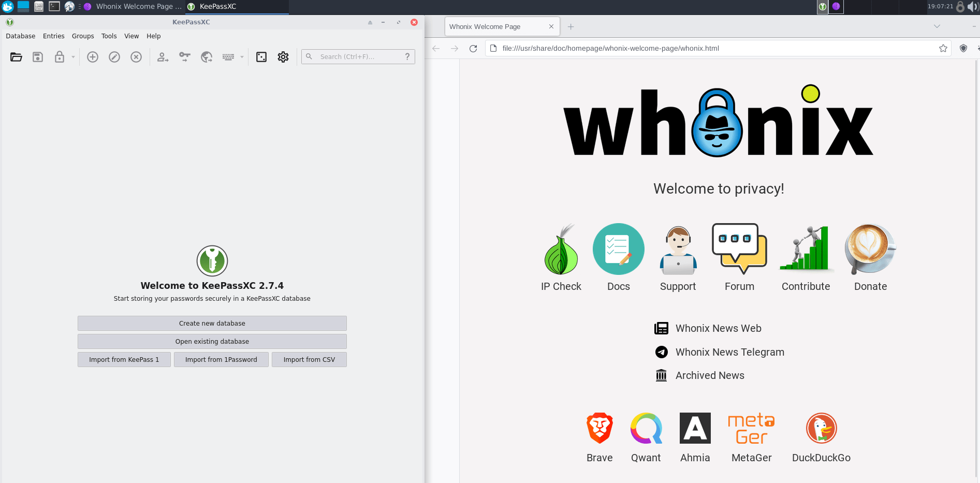The width and height of the screenshot is (980, 483).
Task: Reload the browser page
Action: (x=473, y=48)
